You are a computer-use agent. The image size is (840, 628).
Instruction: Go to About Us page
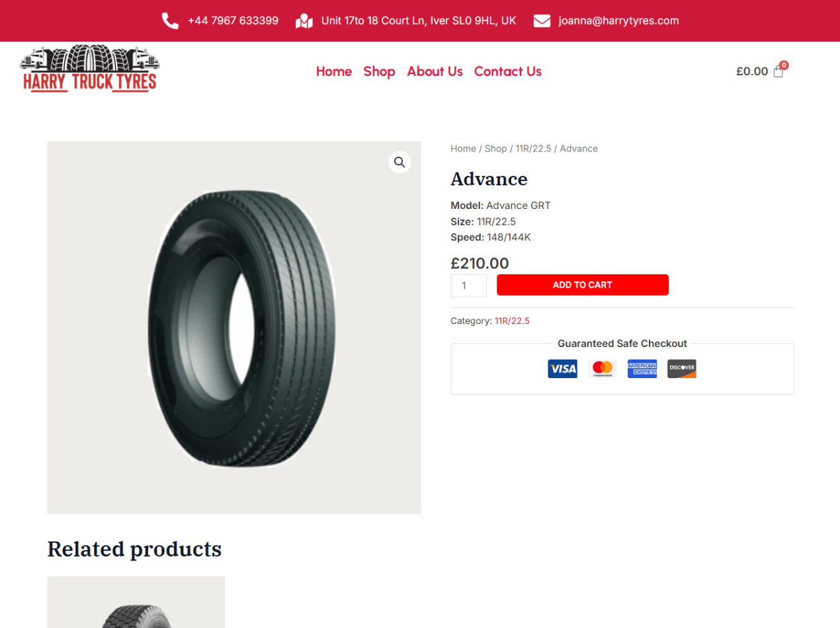pos(435,71)
